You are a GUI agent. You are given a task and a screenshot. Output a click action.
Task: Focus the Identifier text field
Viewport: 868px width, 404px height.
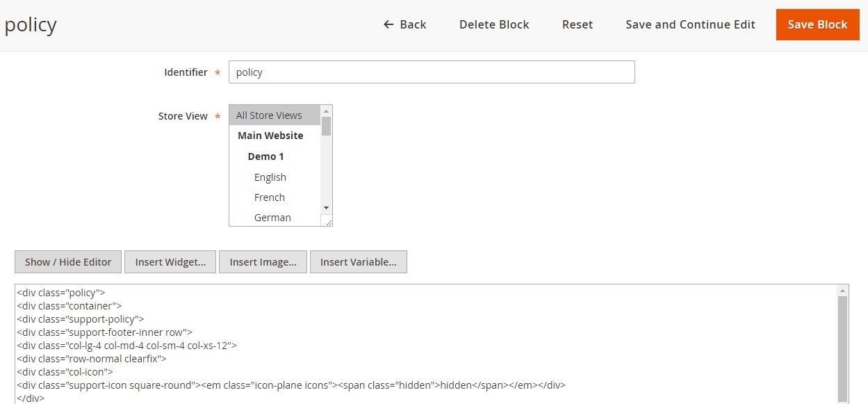(x=431, y=72)
